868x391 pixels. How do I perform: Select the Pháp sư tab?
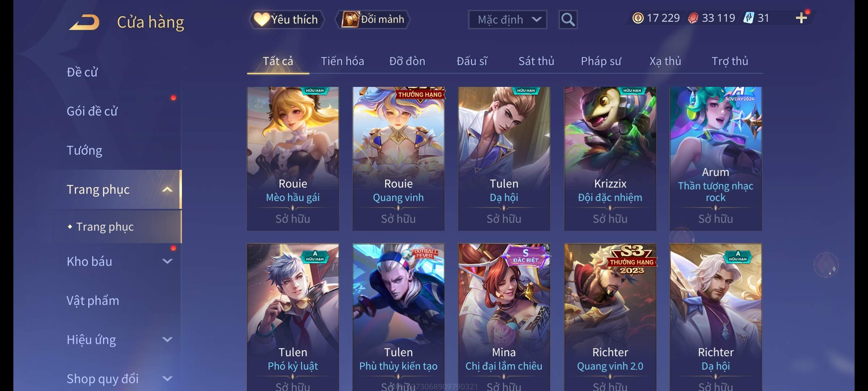(x=601, y=61)
